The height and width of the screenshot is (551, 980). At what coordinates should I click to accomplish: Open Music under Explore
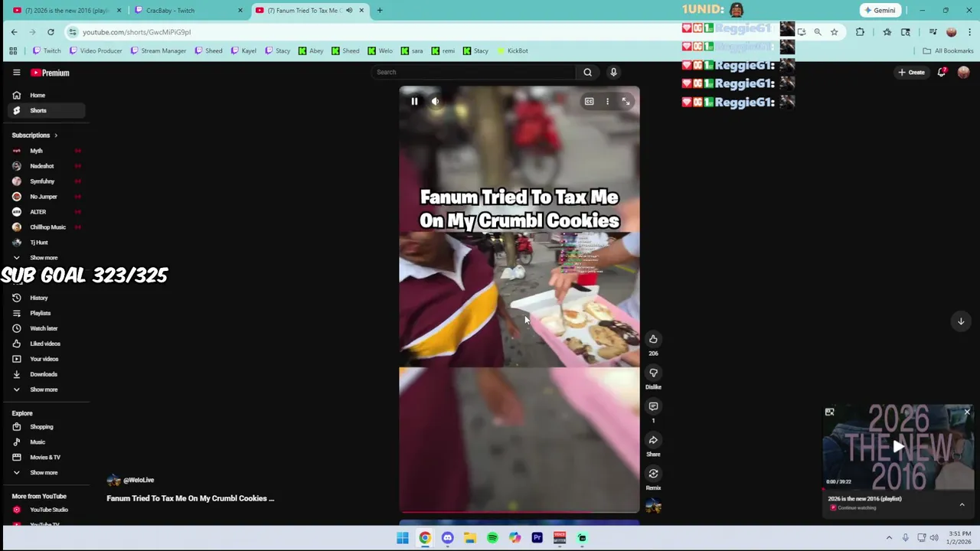(46, 442)
